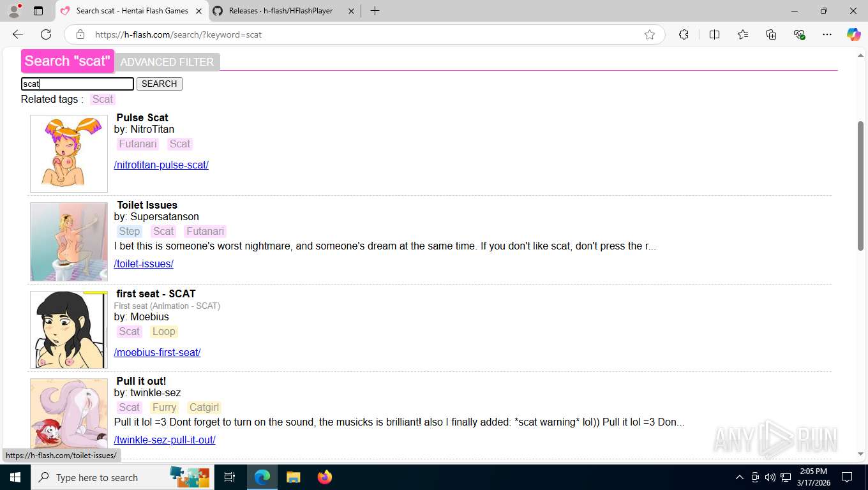Image resolution: width=868 pixels, height=490 pixels.
Task: Open the Extensions puzzle icon
Action: [x=684, y=34]
